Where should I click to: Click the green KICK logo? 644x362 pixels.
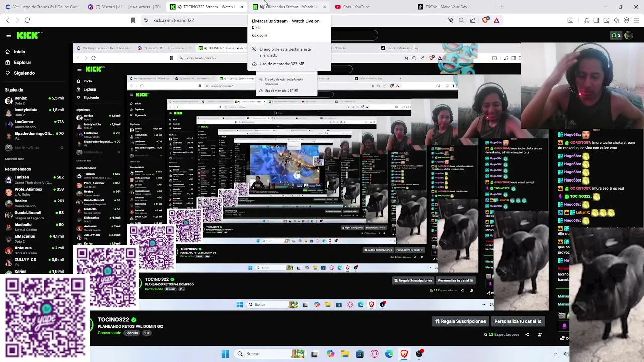(x=29, y=35)
